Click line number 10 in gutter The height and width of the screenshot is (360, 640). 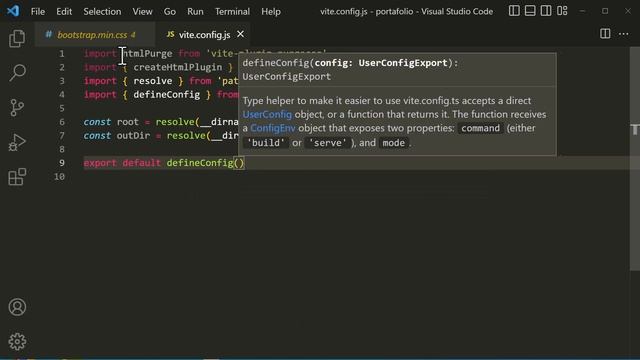click(x=60, y=177)
